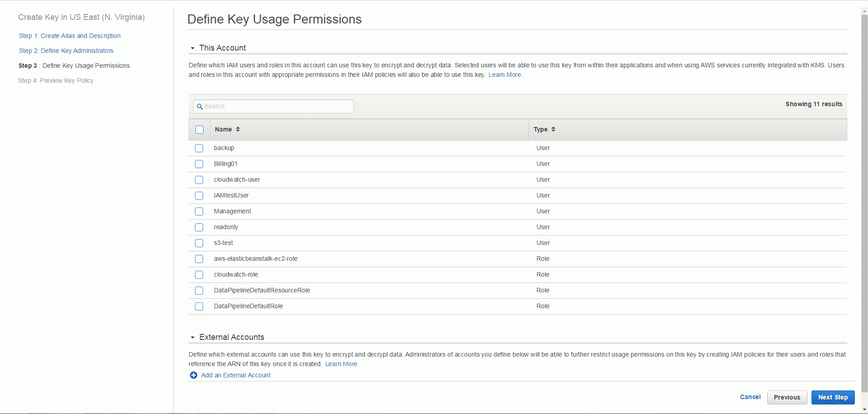This screenshot has width=868, height=414.
Task: Collapse the External Accounts section triangle
Action: coord(193,337)
